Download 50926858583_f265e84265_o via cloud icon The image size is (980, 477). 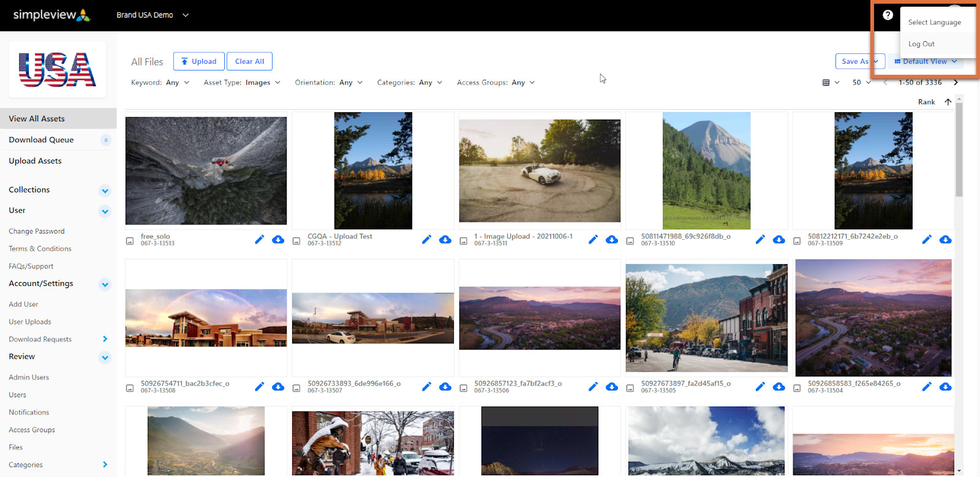[x=946, y=387]
